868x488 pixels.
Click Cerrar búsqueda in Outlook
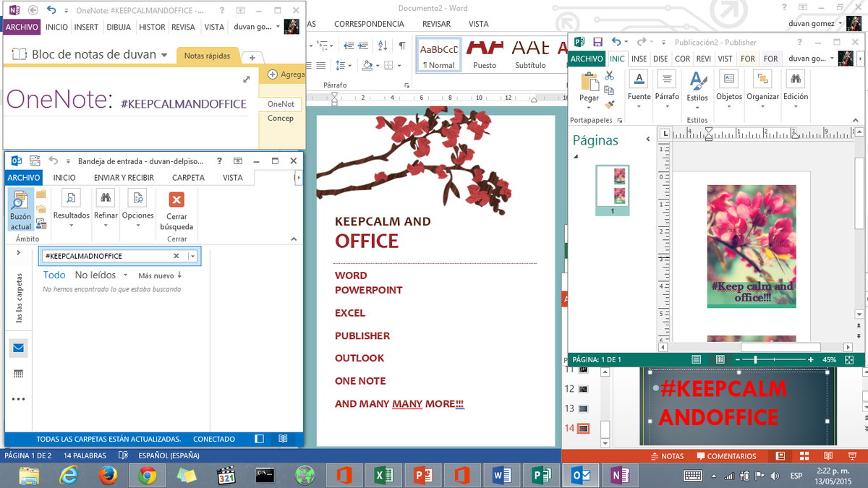(176, 210)
